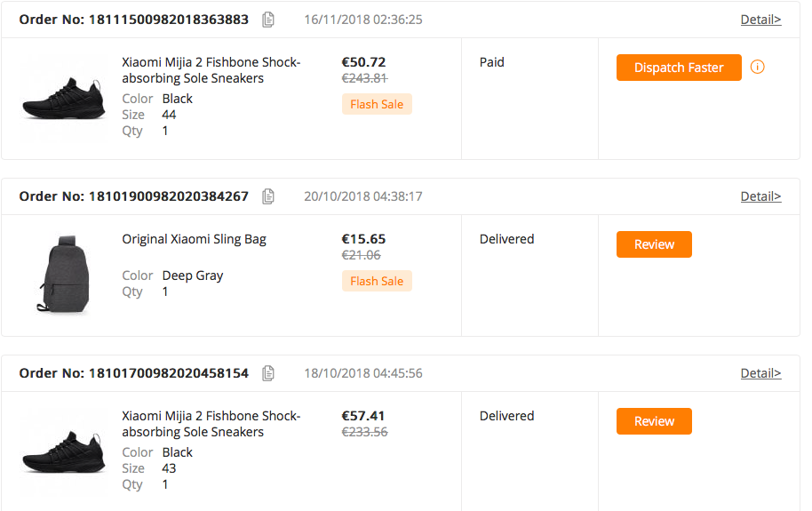Viewport: 812px width, 511px height.
Task: Open size 44 sneakers product image
Action: click(x=62, y=96)
